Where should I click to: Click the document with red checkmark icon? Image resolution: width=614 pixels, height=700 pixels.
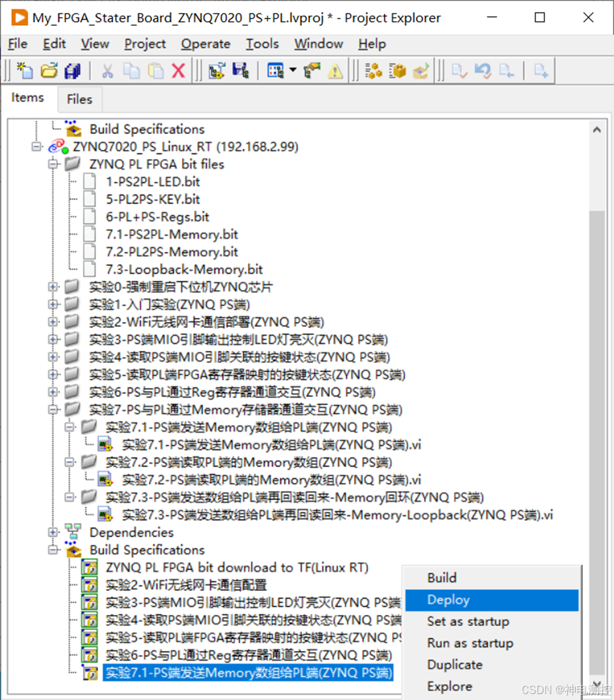coord(459,71)
